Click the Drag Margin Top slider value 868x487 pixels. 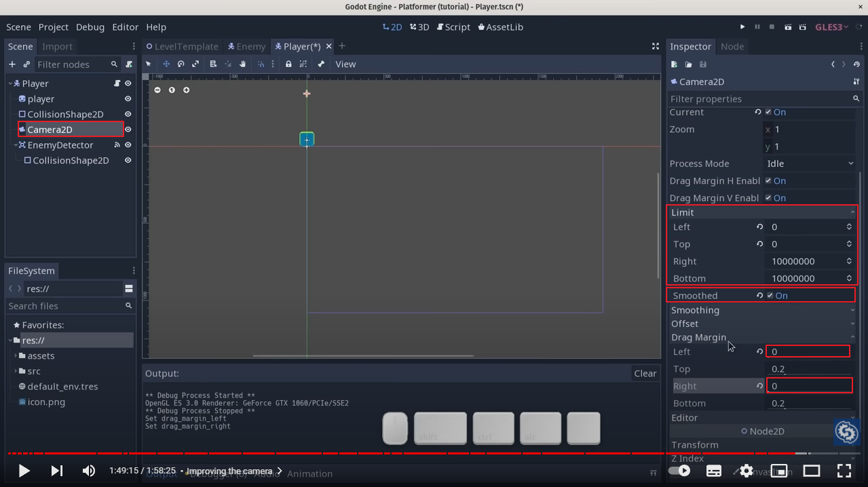click(810, 369)
